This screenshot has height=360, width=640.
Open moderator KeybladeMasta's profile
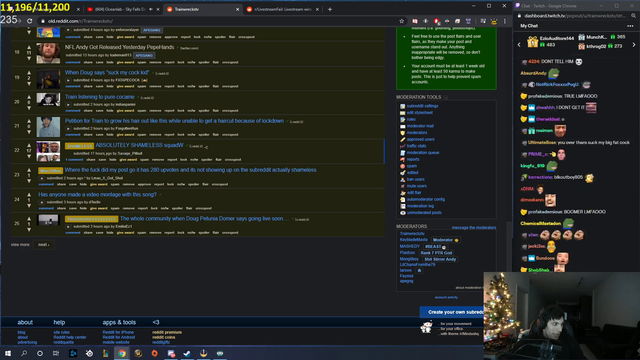[x=413, y=240]
